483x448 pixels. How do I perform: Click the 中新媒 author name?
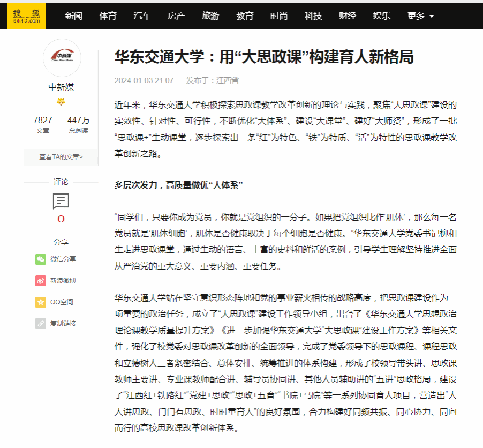61,87
